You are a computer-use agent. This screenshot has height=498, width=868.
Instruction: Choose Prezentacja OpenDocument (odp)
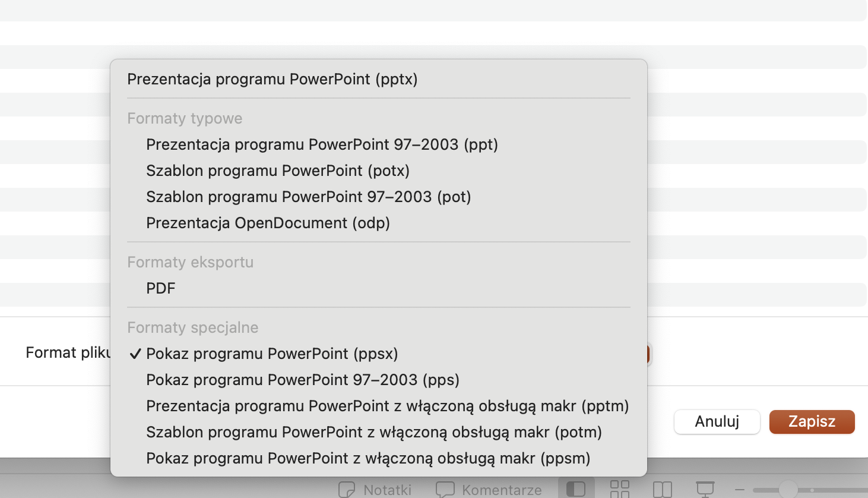click(268, 223)
